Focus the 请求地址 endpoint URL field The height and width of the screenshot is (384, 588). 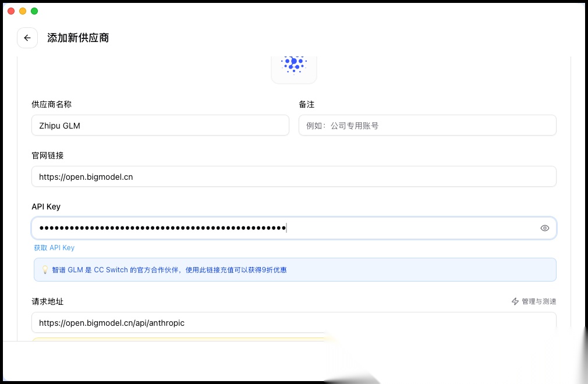294,322
